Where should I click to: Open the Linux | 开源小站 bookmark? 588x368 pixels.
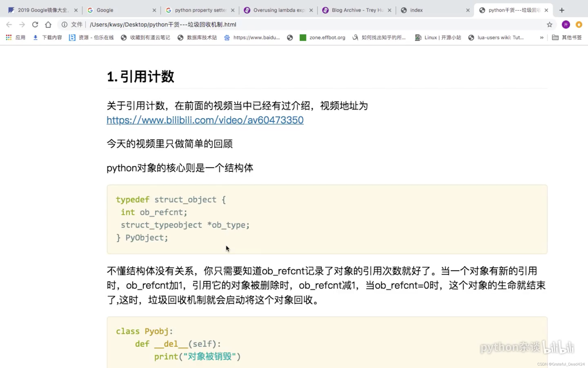[438, 37]
